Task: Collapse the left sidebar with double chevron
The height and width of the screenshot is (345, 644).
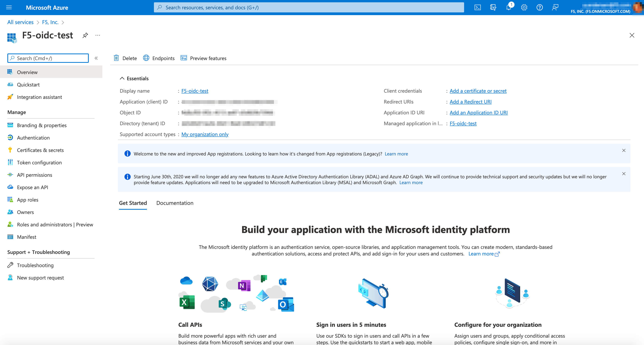Action: (x=96, y=58)
